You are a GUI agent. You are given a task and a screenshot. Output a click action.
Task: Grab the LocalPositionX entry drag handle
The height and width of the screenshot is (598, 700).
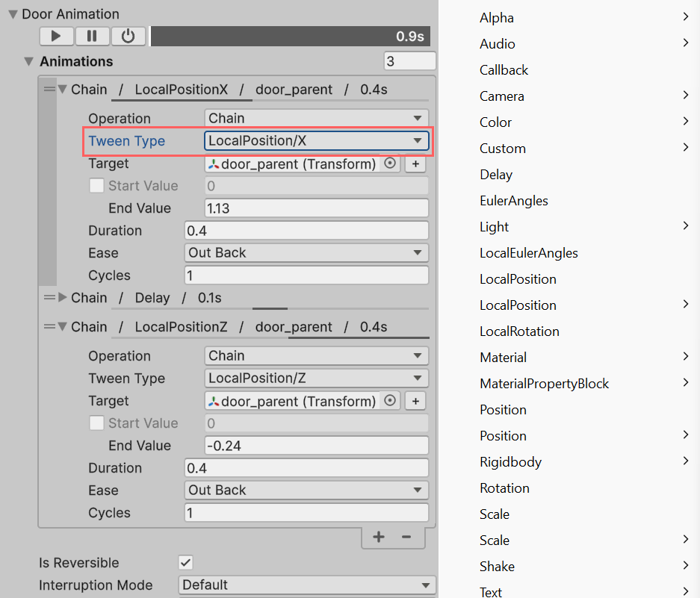tap(49, 90)
